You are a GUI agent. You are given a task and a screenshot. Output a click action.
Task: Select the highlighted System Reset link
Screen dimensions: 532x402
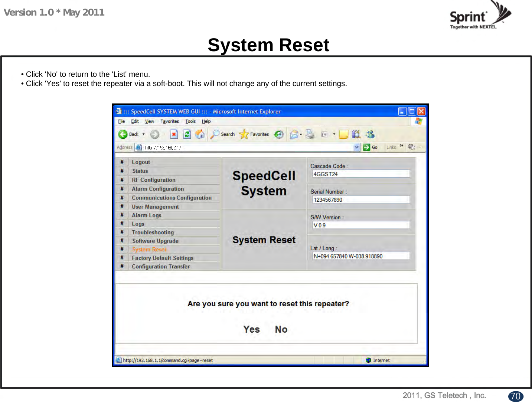pyautogui.click(x=149, y=249)
